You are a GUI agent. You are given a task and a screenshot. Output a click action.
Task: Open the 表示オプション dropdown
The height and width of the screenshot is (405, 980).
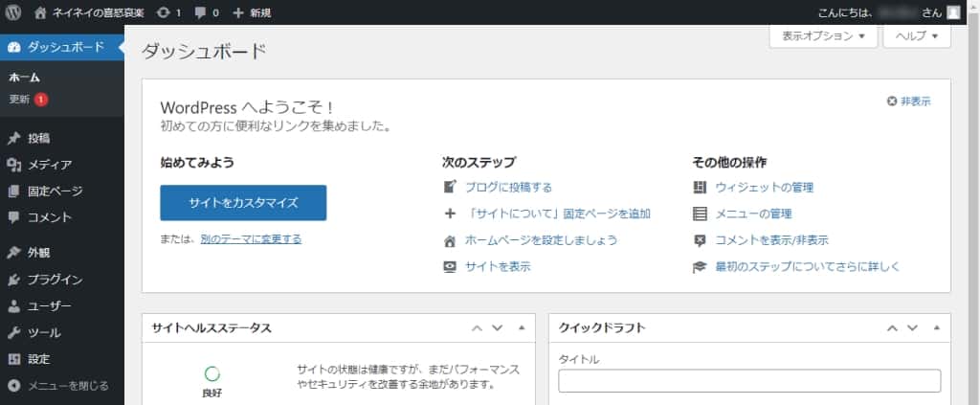(x=823, y=36)
